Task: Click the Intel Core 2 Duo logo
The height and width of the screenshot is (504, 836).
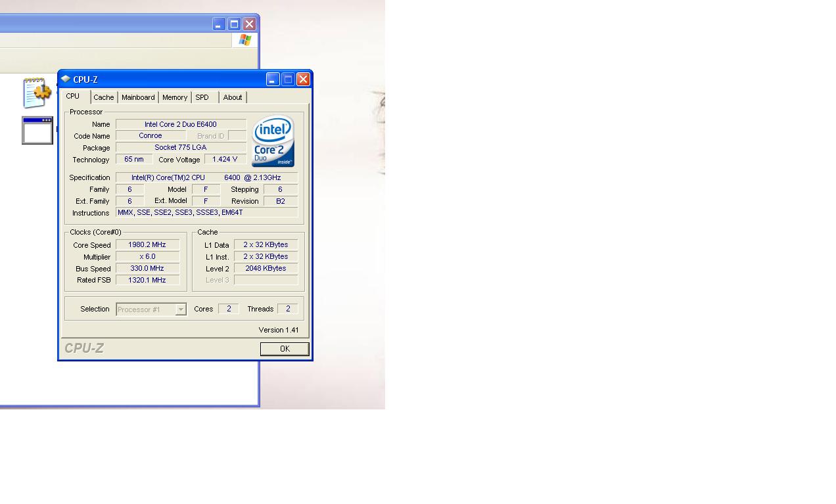Action: pos(273,141)
